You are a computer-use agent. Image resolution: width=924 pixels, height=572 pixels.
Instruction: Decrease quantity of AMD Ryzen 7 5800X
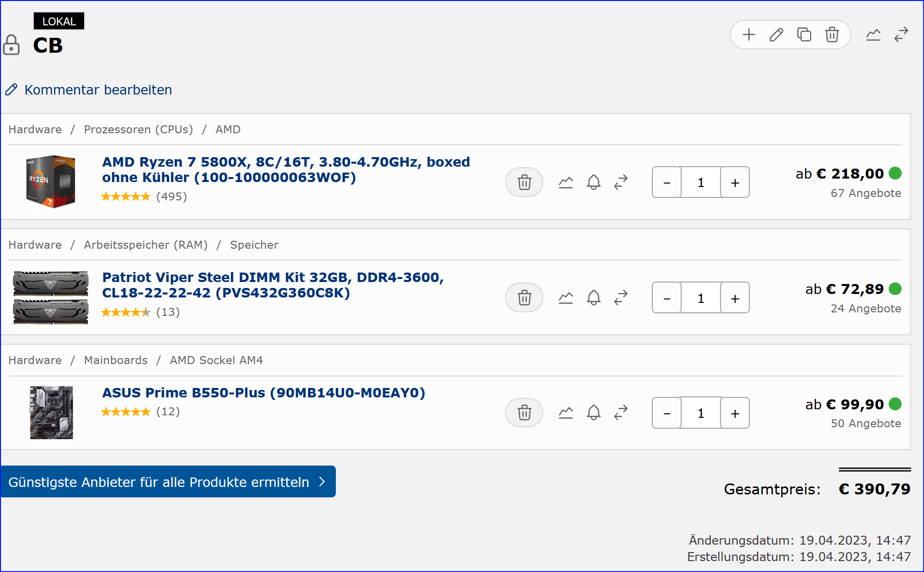coord(667,182)
